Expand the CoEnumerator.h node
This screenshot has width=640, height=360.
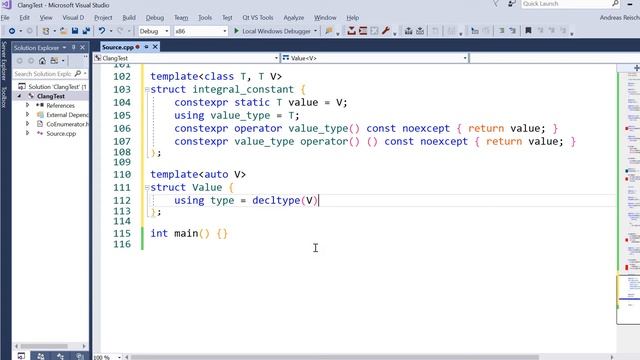(x=27, y=124)
